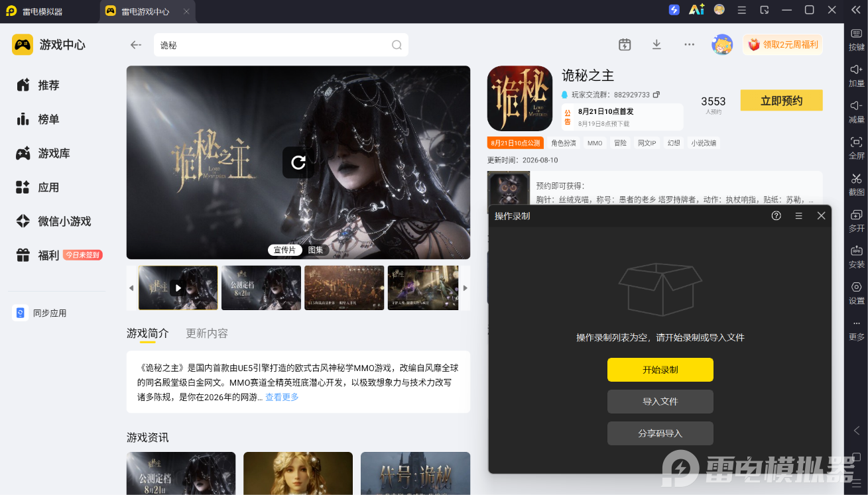The width and height of the screenshot is (868, 495).
Task: Click the Android back arrow in right toolbar
Action: pos(857,431)
